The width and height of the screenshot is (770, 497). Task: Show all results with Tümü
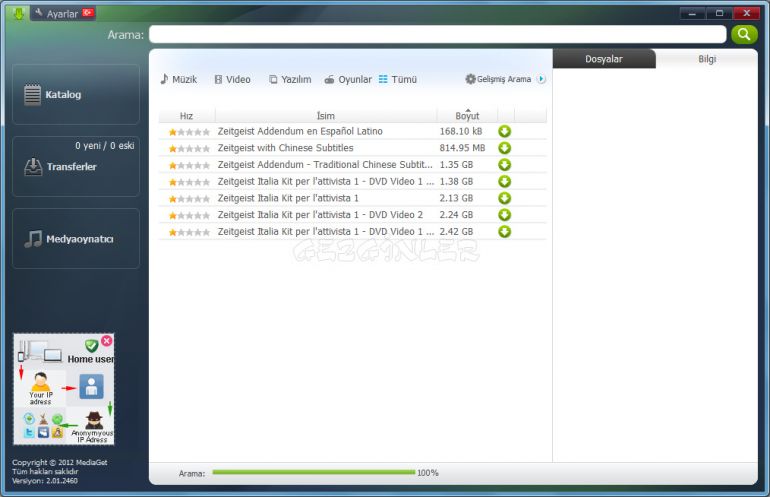point(398,79)
